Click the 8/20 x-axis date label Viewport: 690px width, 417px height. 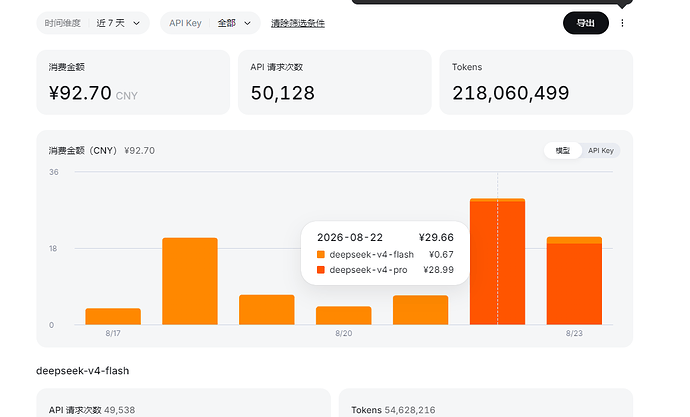[344, 333]
